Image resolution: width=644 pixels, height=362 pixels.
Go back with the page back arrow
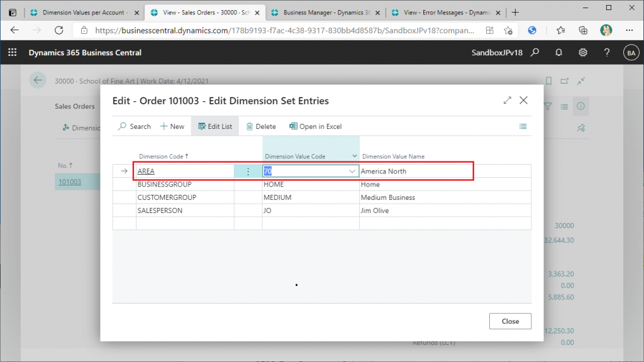coord(38,80)
